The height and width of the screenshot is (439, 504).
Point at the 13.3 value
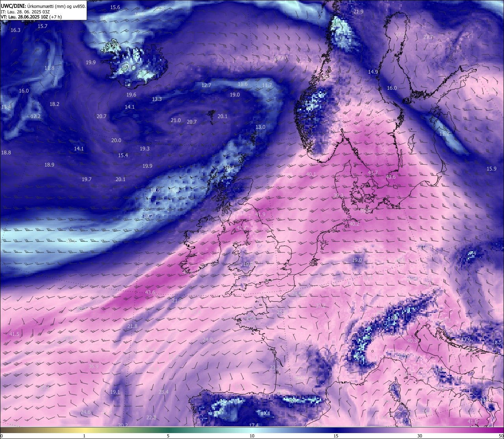[x=157, y=99]
